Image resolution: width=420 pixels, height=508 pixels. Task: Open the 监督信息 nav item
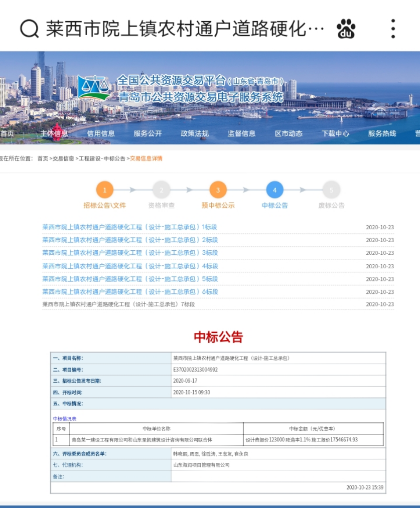[x=241, y=133]
